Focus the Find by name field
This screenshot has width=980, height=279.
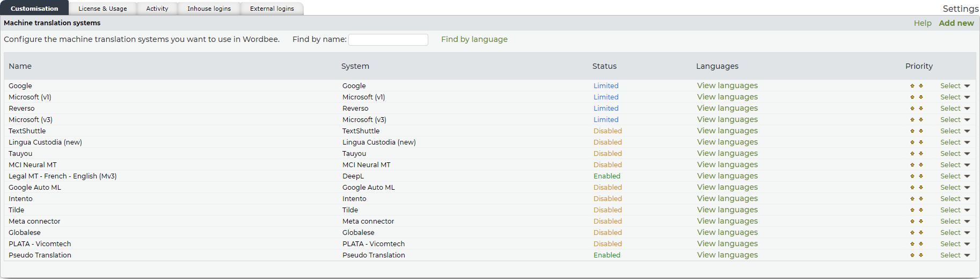(x=388, y=40)
